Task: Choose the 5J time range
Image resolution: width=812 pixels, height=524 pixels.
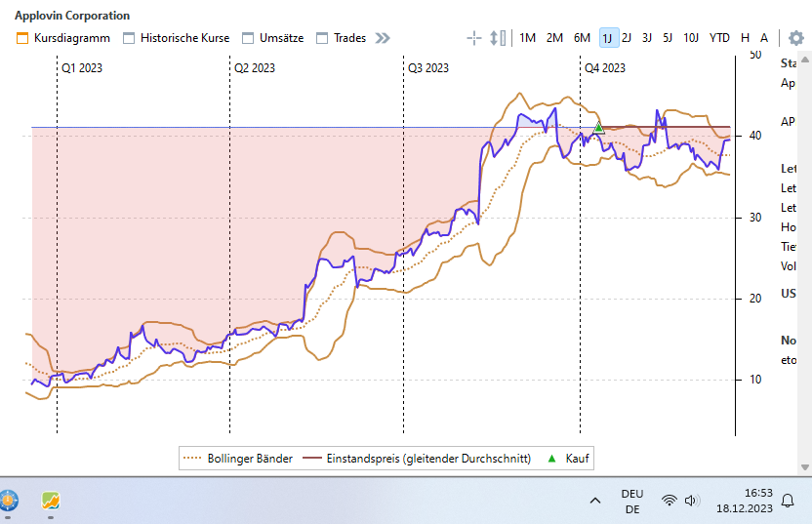Action: tap(668, 38)
